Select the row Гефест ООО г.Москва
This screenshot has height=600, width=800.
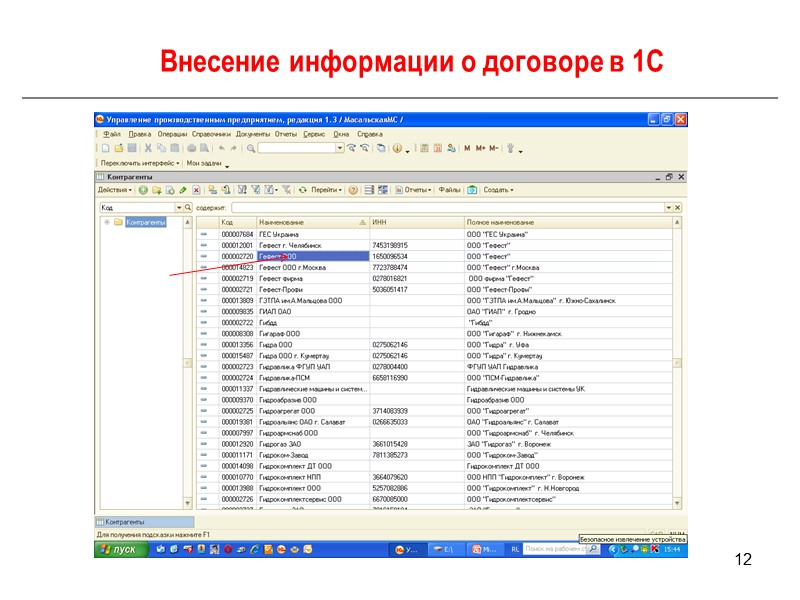pos(434,267)
